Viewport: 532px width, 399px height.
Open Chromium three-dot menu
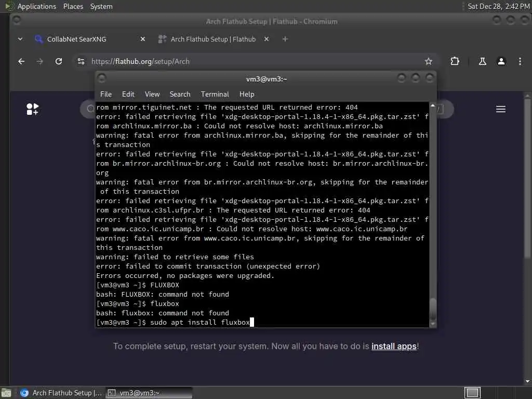click(x=520, y=61)
